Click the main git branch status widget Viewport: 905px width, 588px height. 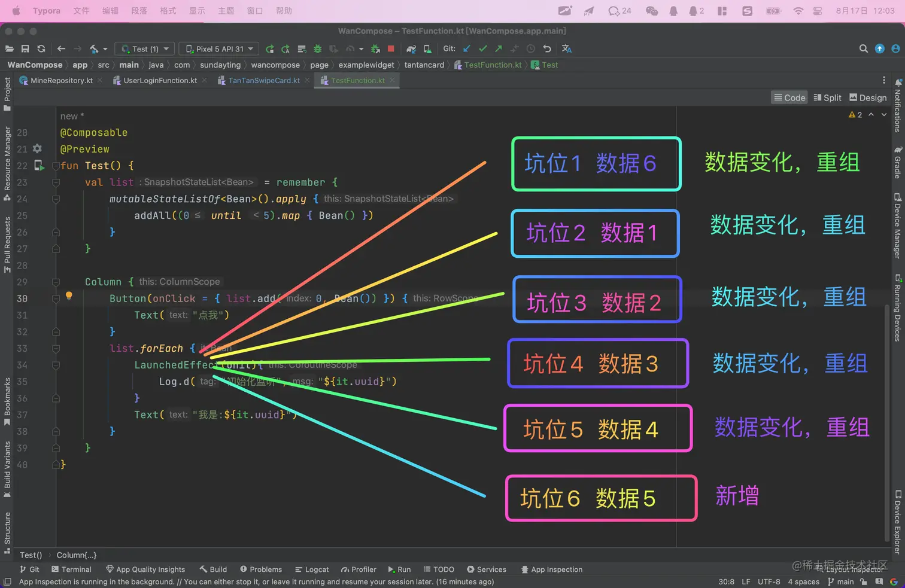point(840,581)
